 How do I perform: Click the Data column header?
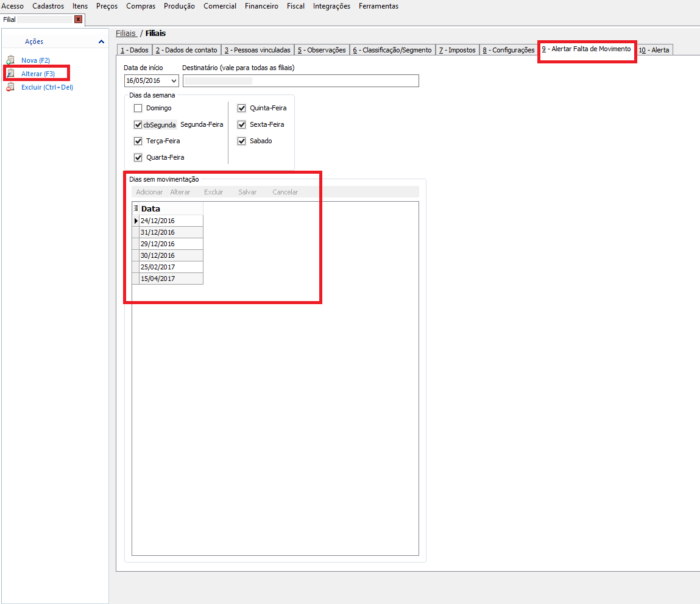171,208
